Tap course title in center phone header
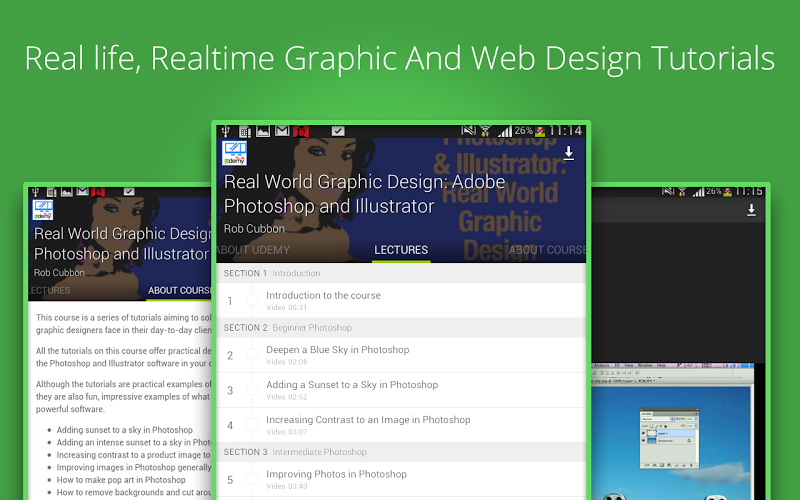Screen dimensions: 800x500 [364, 194]
